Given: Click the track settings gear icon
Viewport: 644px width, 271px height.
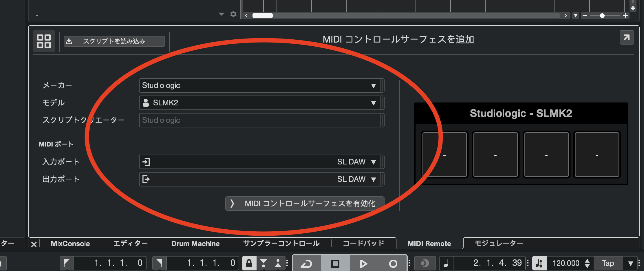Looking at the screenshot, I should click(233, 14).
